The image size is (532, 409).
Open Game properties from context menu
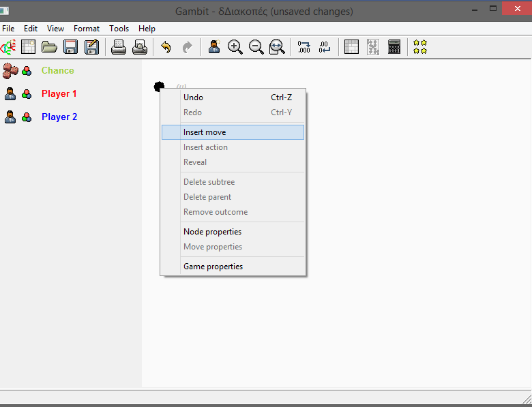(x=233, y=267)
